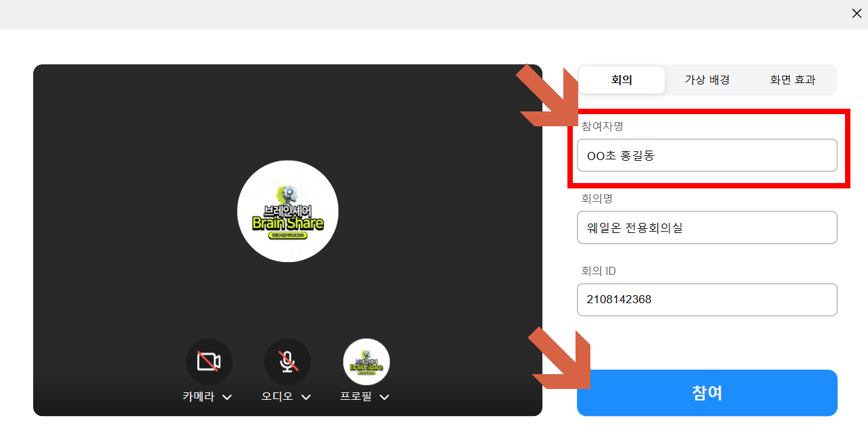
Task: Switch to the 회의 tab
Action: click(x=621, y=80)
